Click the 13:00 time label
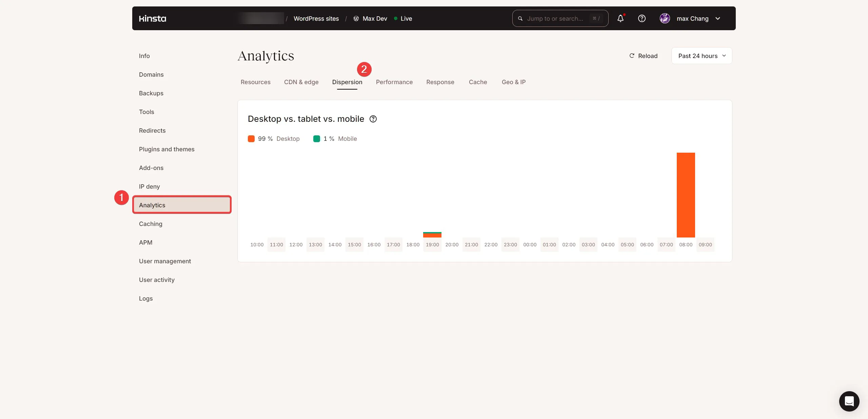The width and height of the screenshot is (868, 419). point(315,245)
